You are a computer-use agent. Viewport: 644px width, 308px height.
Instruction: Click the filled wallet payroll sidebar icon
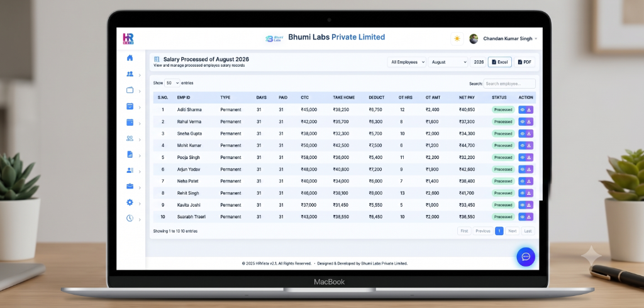pos(130,123)
